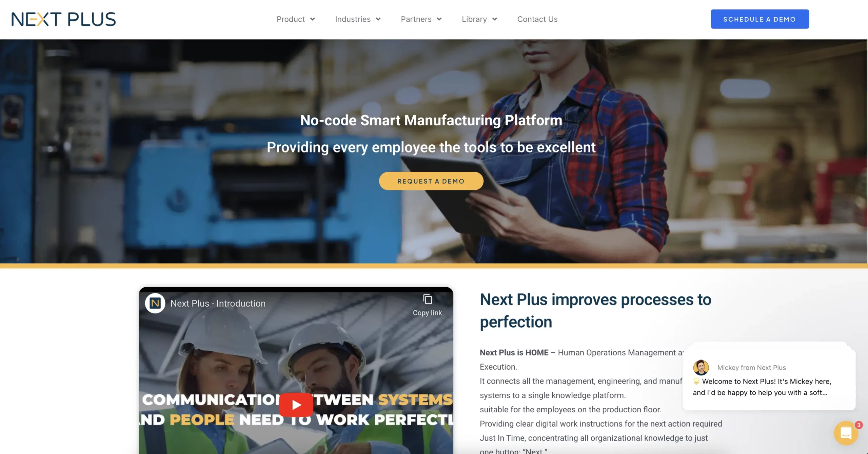Click the Next Plus N logo in video
The image size is (868, 454).
click(155, 303)
